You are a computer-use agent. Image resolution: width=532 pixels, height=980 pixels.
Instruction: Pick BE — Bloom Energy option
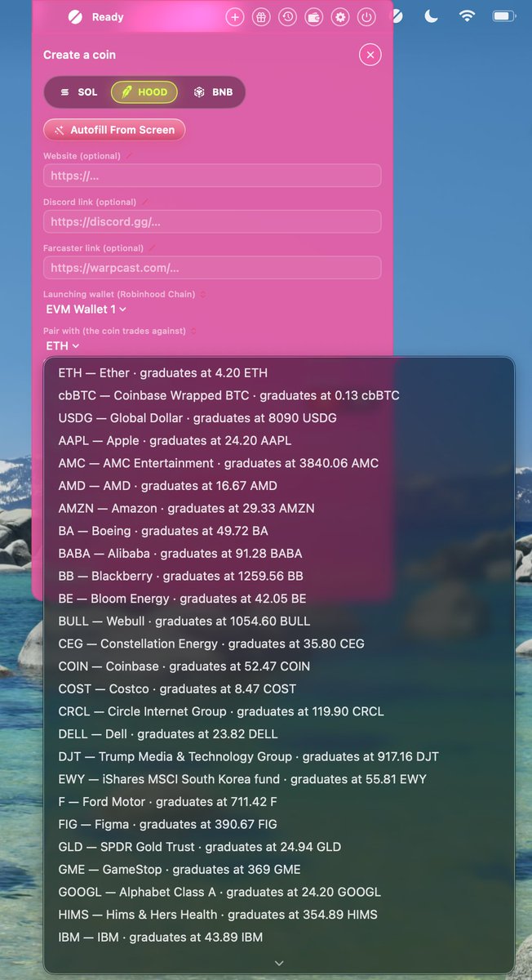click(279, 599)
